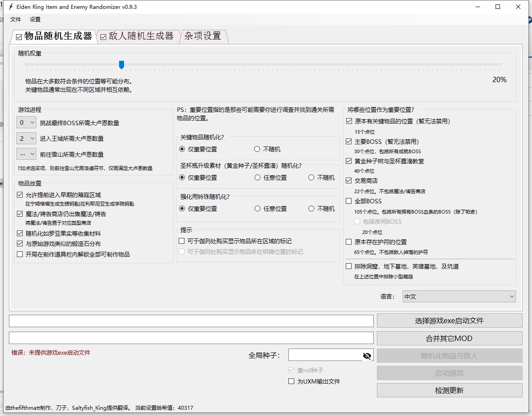Toggle 交易商店 checkbox

[349, 181]
